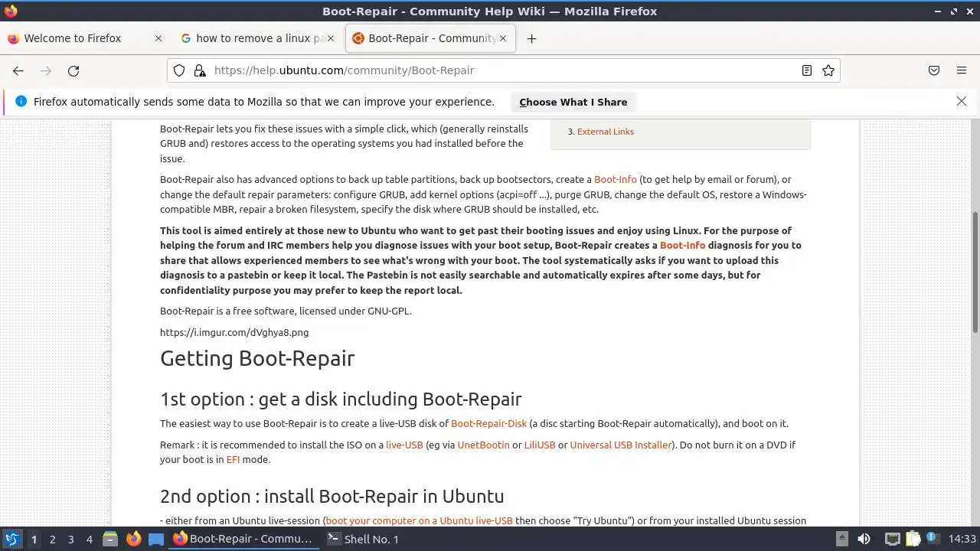Bookmark this page with the star

coord(828,70)
